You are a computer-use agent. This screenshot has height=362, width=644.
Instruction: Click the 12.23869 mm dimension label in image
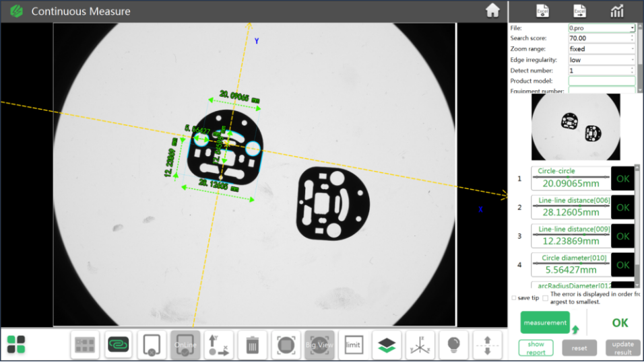point(171,157)
